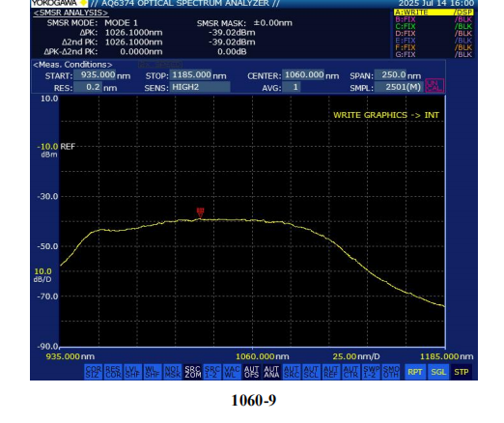Select trace G:FIX /BLK
Image resolution: width=504 pixels, height=423 pixels.
434,55
